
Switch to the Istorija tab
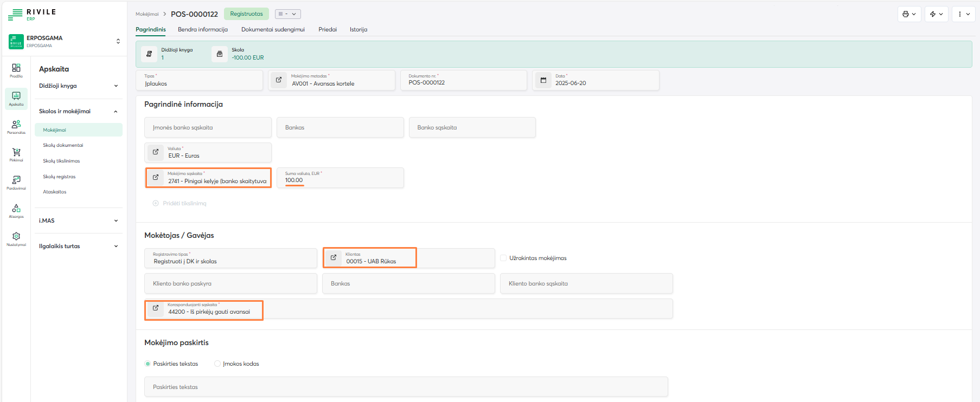pos(358,29)
